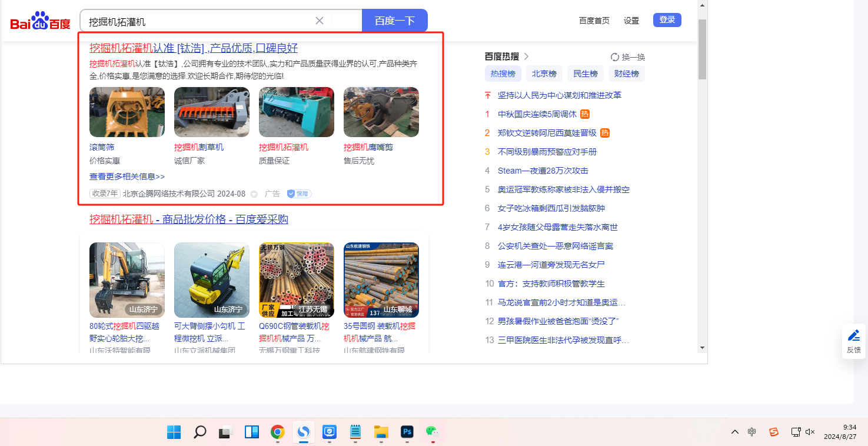This screenshot has height=446, width=868.
Task: Open Task View on the taskbar
Action: point(225,432)
